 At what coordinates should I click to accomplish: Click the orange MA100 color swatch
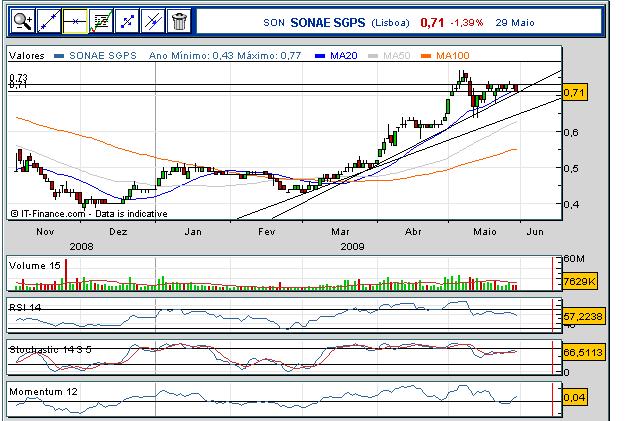click(426, 56)
